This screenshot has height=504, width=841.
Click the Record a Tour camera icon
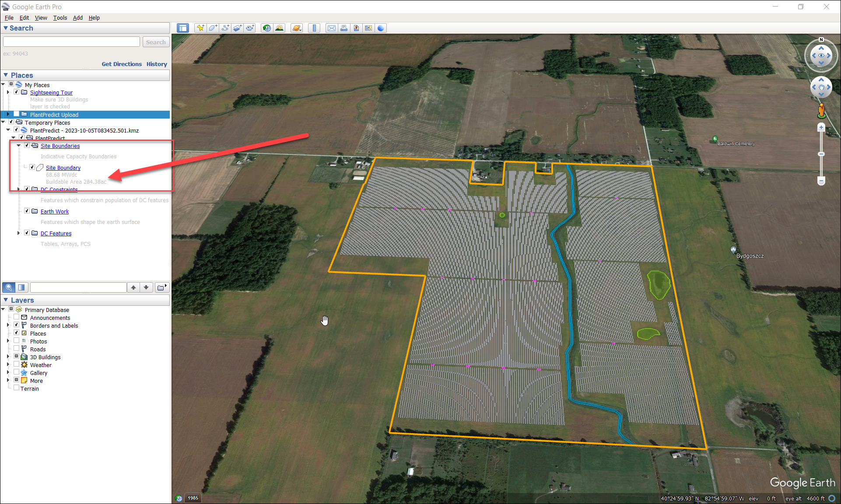[249, 28]
